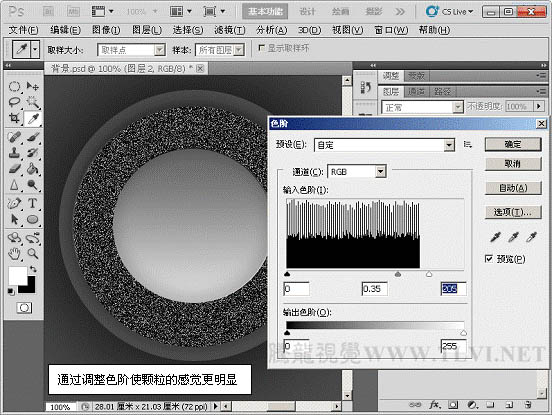Screen dimensions: 552x415
Task: Toggle the 预览(P) preview checkbox
Action: [489, 259]
